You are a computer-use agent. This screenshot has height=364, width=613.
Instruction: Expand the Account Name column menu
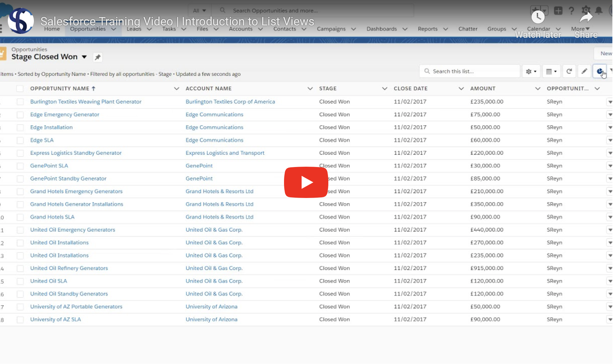pos(310,89)
